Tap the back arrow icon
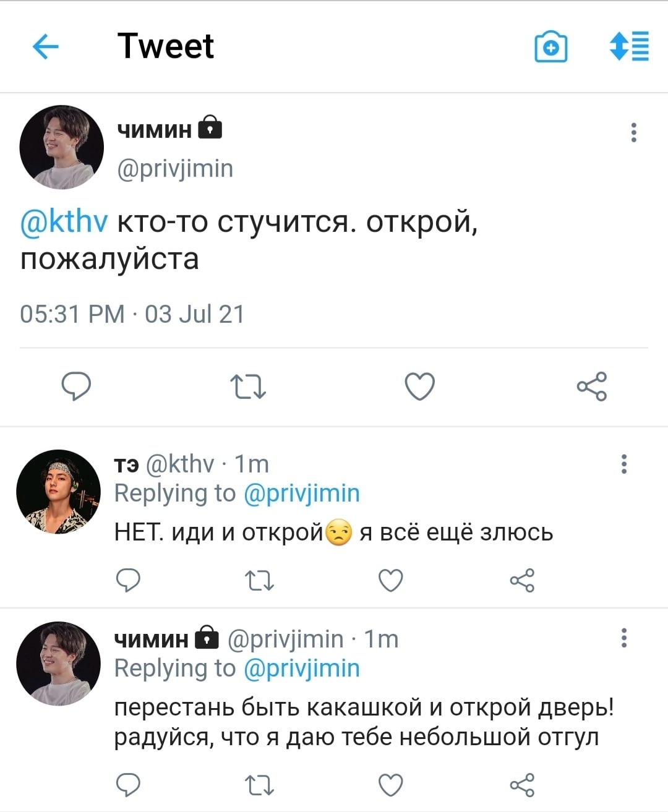 pyautogui.click(x=45, y=46)
